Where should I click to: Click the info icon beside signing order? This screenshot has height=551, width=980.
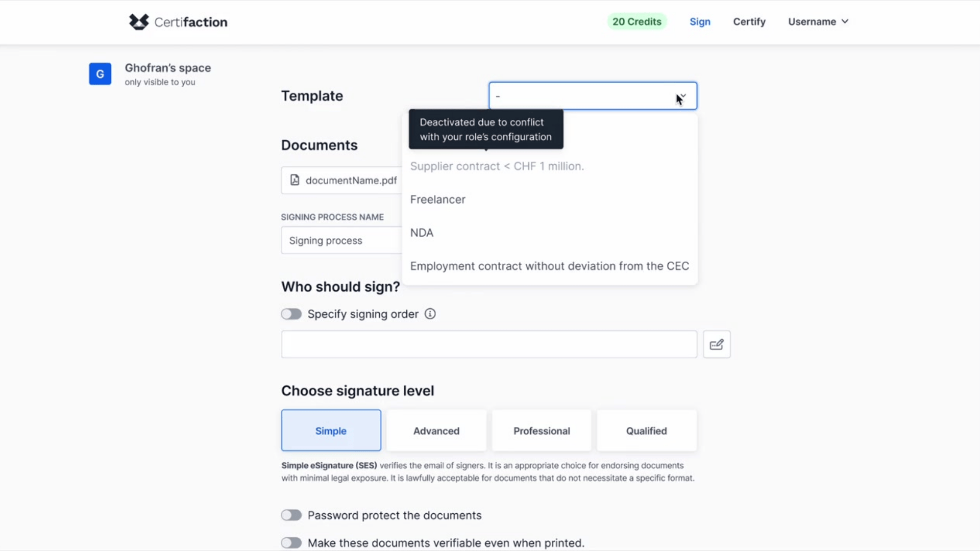(430, 314)
